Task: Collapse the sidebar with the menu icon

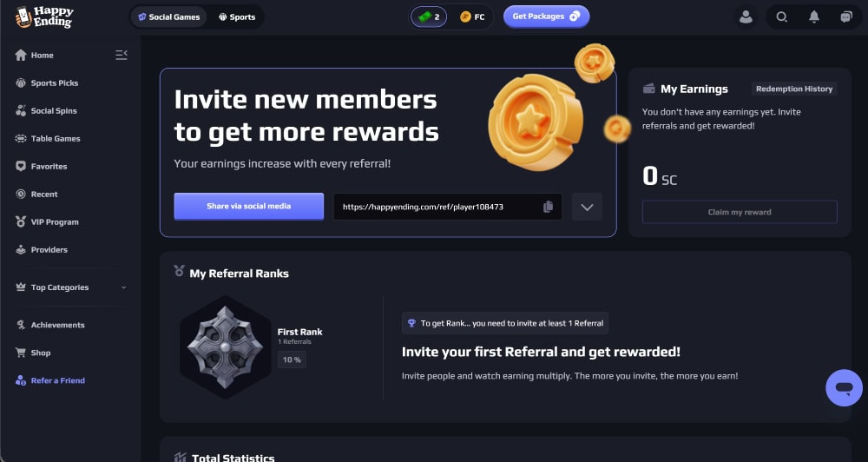Action: [x=122, y=55]
